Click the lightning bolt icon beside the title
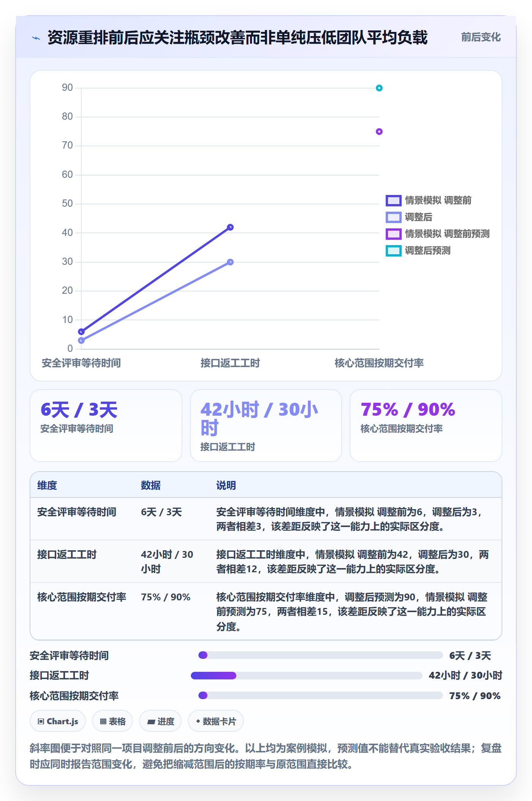The height and width of the screenshot is (801, 532). 36,38
